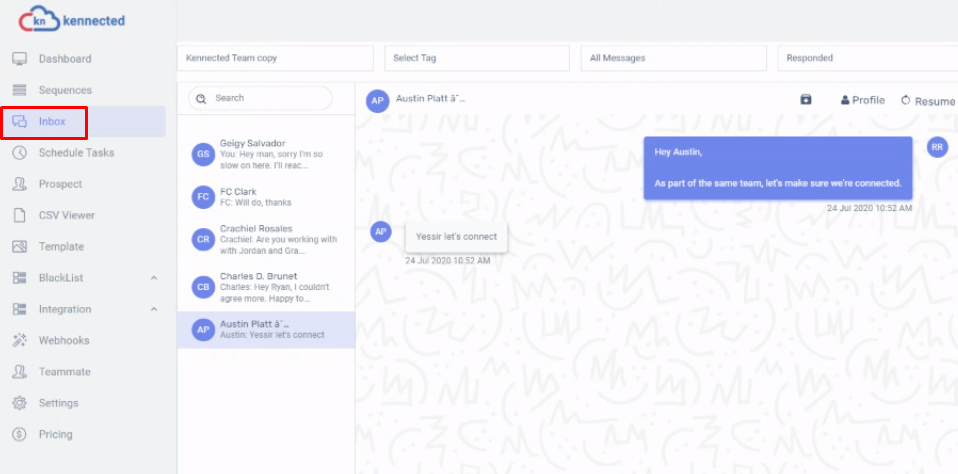The width and height of the screenshot is (958, 474).
Task: Click the Prospect person icon
Action: click(x=20, y=184)
